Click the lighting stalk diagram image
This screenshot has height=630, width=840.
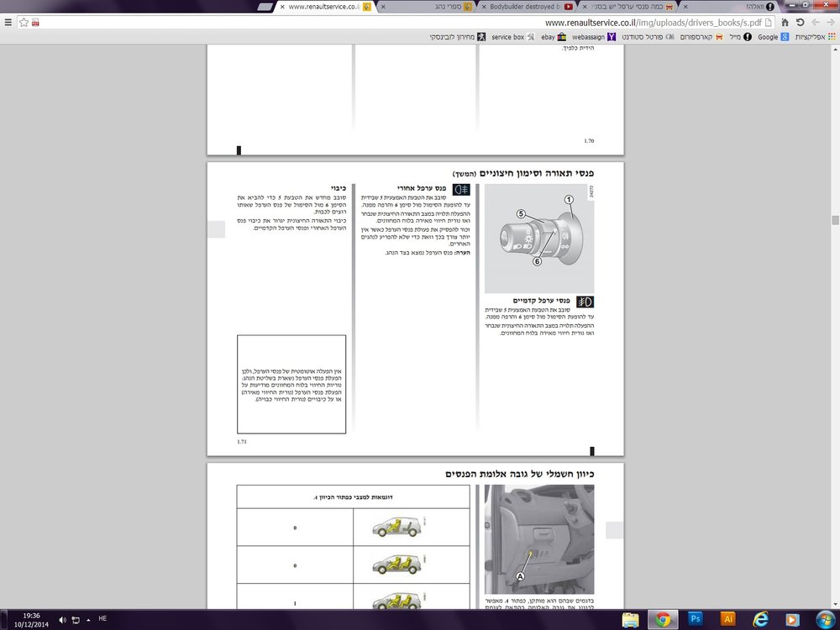click(x=539, y=239)
